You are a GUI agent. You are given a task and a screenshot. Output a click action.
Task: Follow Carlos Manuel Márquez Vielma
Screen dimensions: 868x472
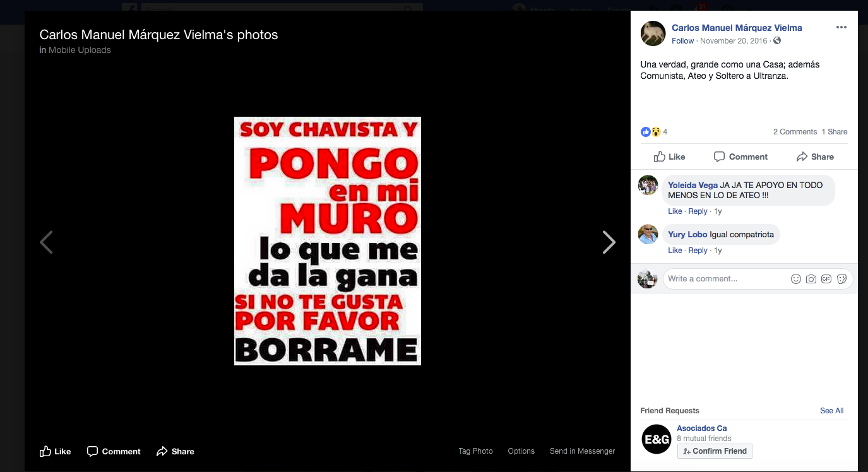click(x=682, y=41)
